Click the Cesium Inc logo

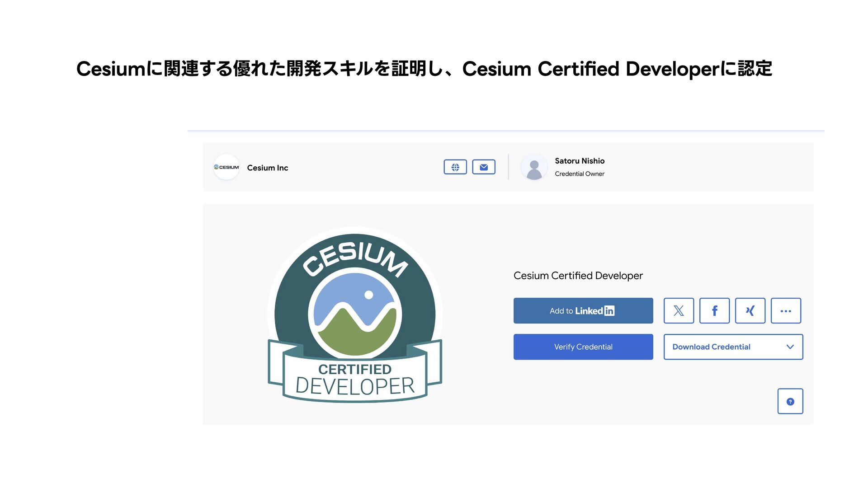226,167
